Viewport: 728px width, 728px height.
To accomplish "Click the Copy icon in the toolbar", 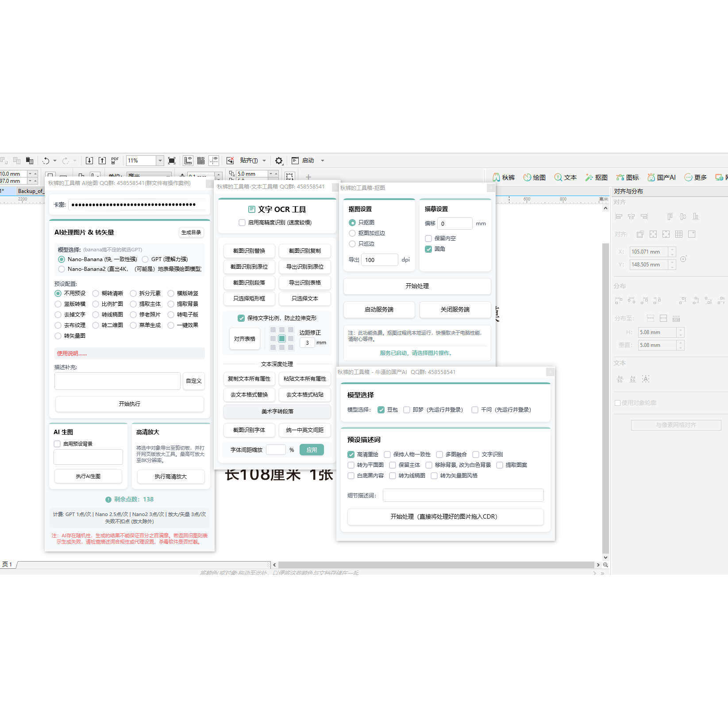I will click(x=17, y=161).
